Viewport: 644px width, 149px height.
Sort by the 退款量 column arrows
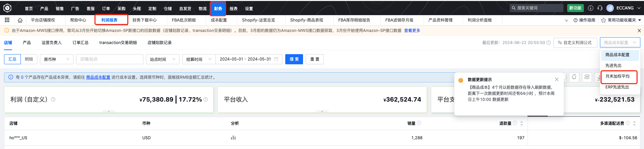point(522,123)
